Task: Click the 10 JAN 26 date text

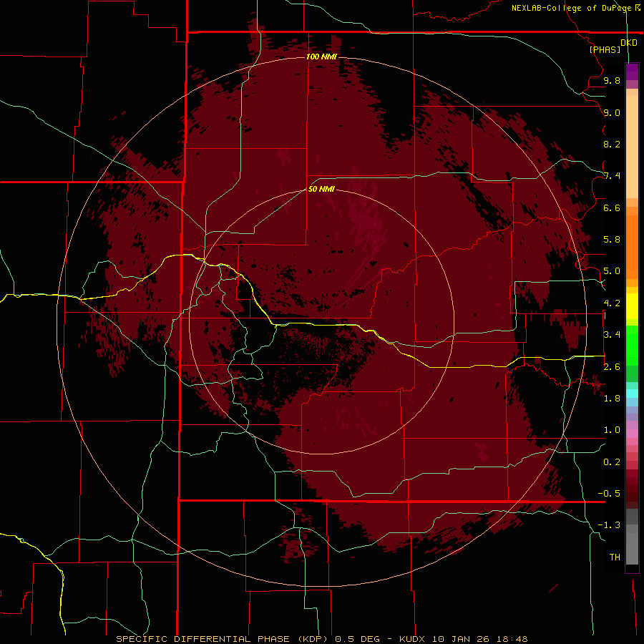Action: tap(462, 639)
